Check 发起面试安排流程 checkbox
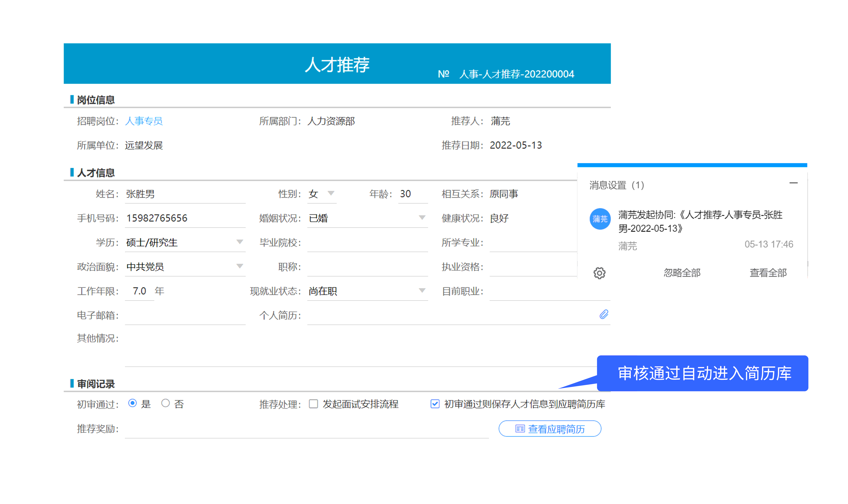Image resolution: width=848 pixels, height=504 pixels. pyautogui.click(x=313, y=404)
